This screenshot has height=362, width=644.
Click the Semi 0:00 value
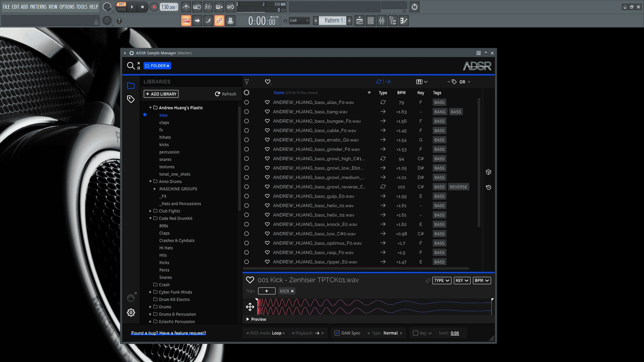pos(455,333)
